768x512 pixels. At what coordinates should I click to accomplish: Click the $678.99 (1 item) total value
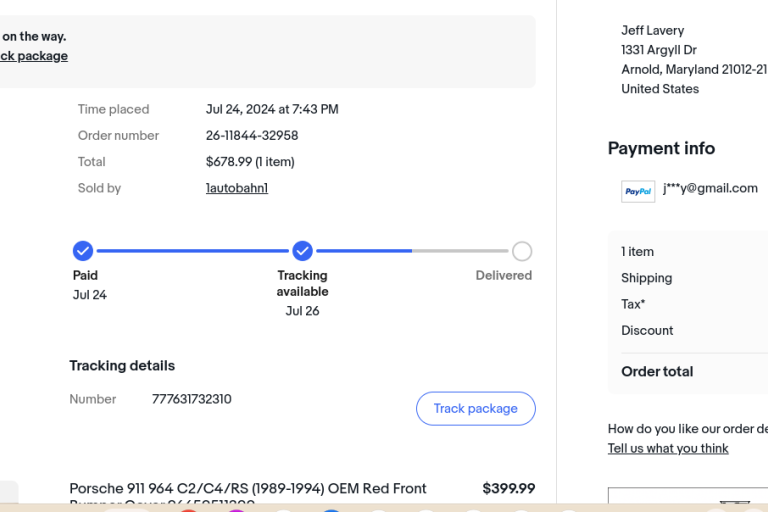[x=250, y=162]
